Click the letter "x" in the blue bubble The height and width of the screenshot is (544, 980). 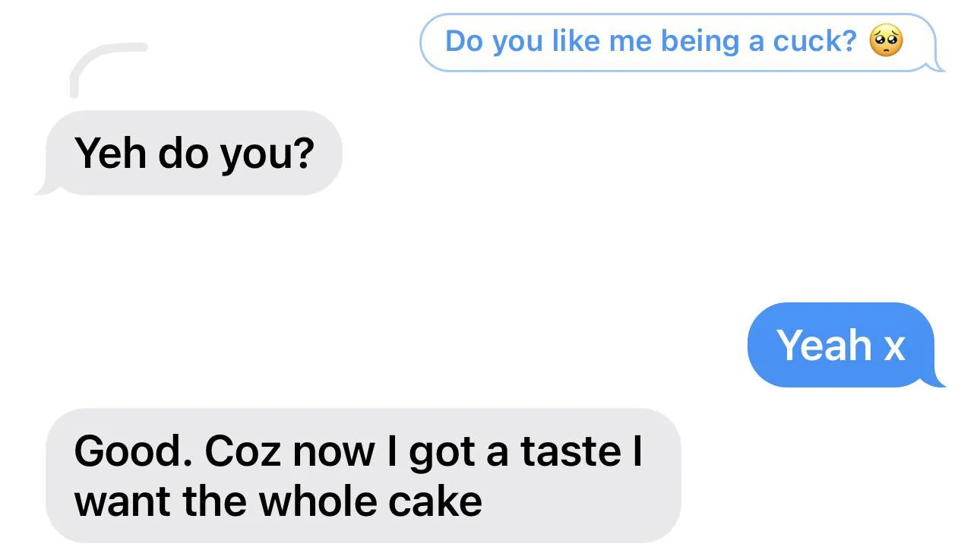pyautogui.click(x=894, y=346)
